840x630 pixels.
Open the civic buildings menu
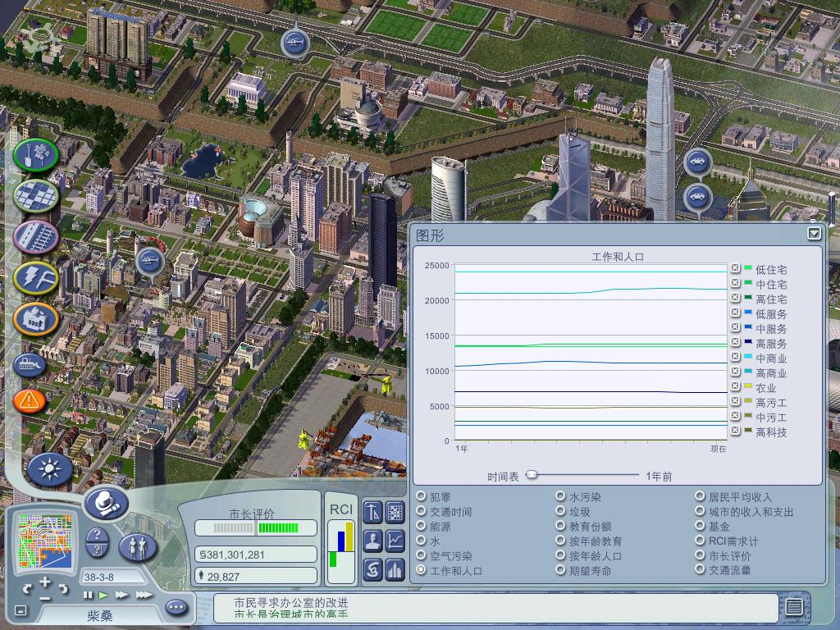(x=36, y=319)
